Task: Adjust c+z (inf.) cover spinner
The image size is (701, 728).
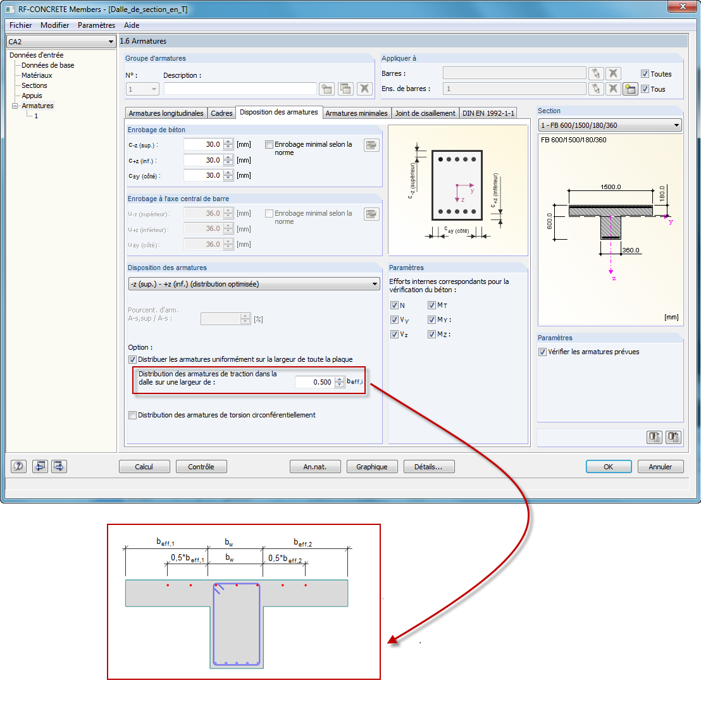Action: tap(228, 160)
